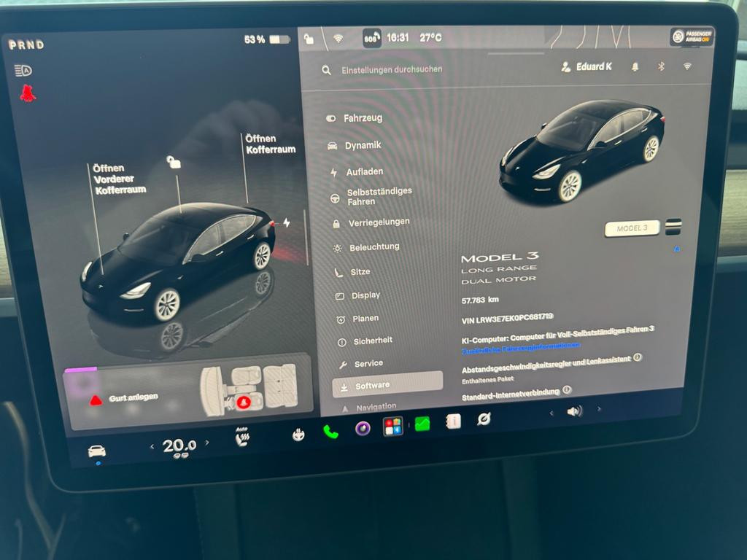The width and height of the screenshot is (747, 560).
Task: Tap the status bar Wi-Fi signal icon
Action: click(338, 38)
